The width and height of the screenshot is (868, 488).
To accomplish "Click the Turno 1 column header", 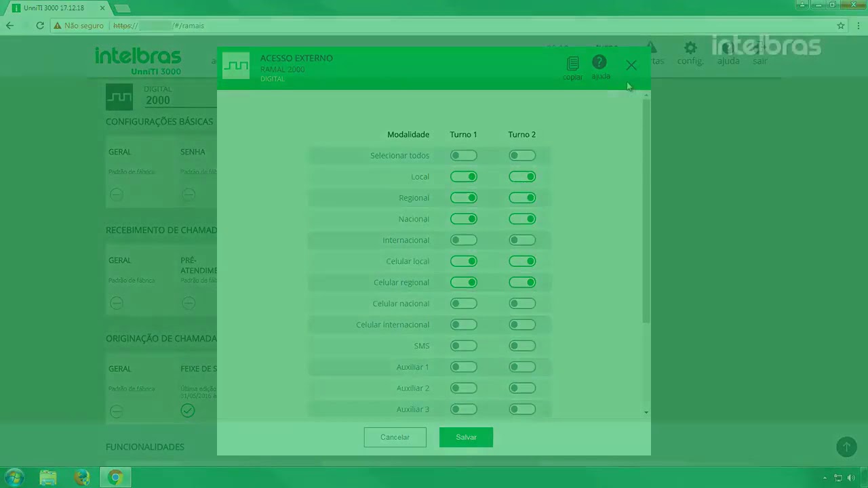I will click(x=464, y=134).
